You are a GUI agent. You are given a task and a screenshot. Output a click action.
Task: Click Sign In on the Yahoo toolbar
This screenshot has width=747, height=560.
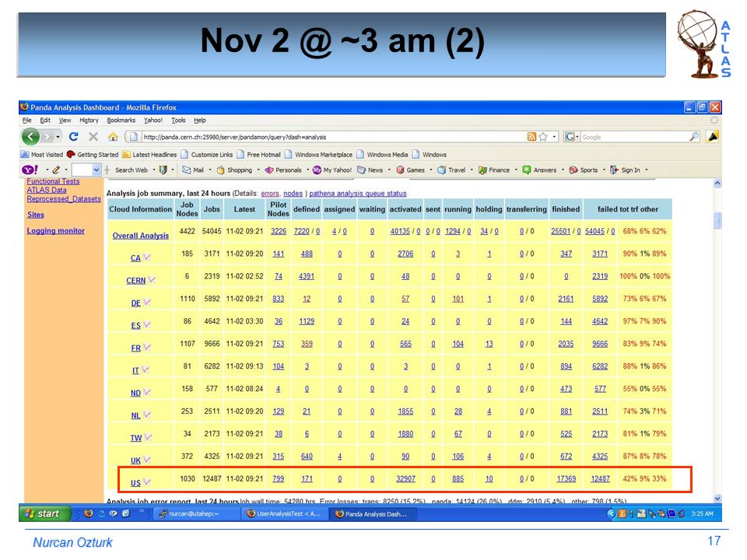point(626,170)
